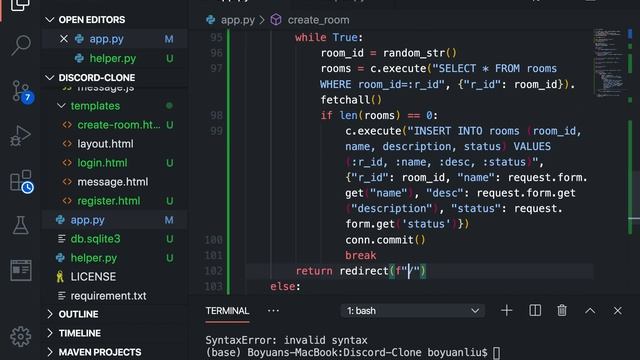Click the editor minimap overview
This screenshot has height=360, width=640.
[x=608, y=62]
